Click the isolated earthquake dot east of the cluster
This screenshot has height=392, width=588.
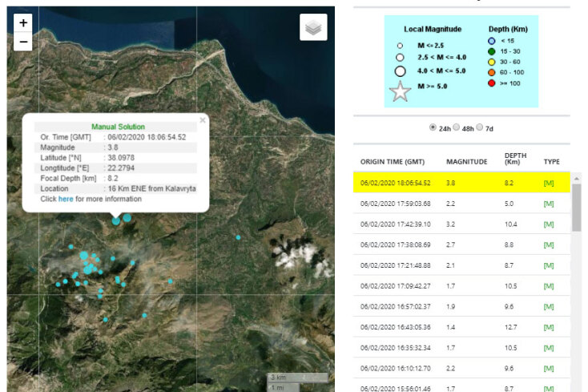238,237
